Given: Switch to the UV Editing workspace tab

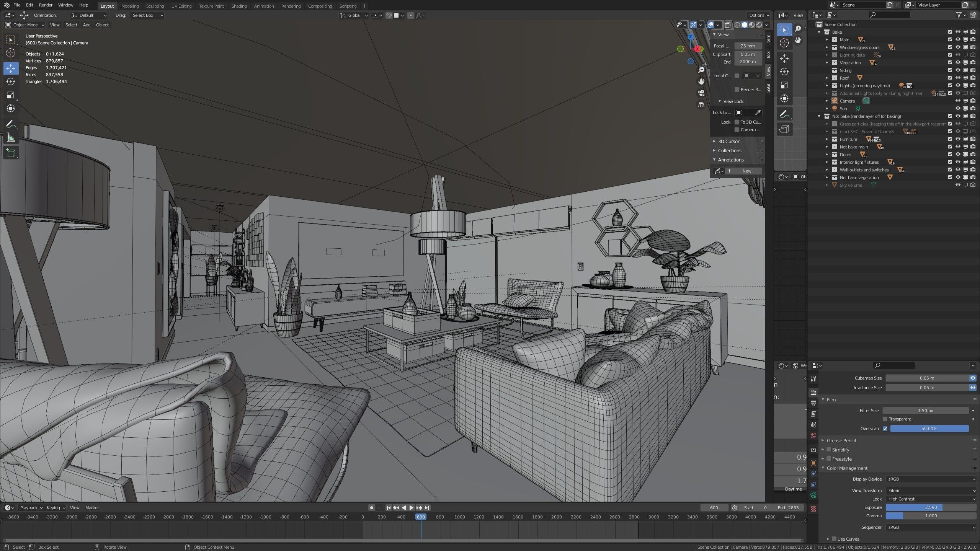Looking at the screenshot, I should click(181, 6).
